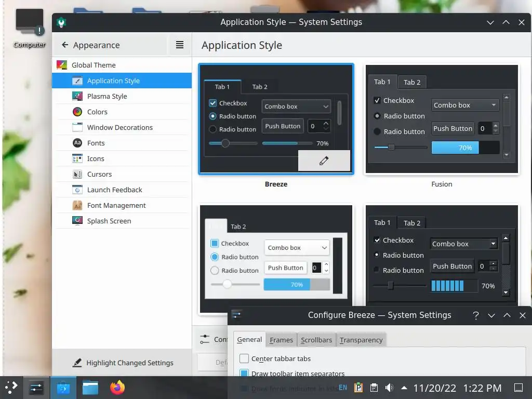
Task: Click the Highlight Changed Settings pencil icon
Action: [77, 363]
